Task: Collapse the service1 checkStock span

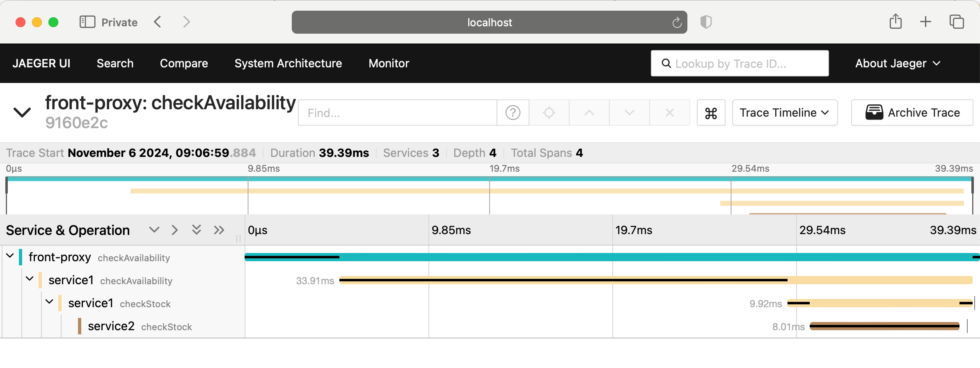Action: pyautogui.click(x=49, y=302)
